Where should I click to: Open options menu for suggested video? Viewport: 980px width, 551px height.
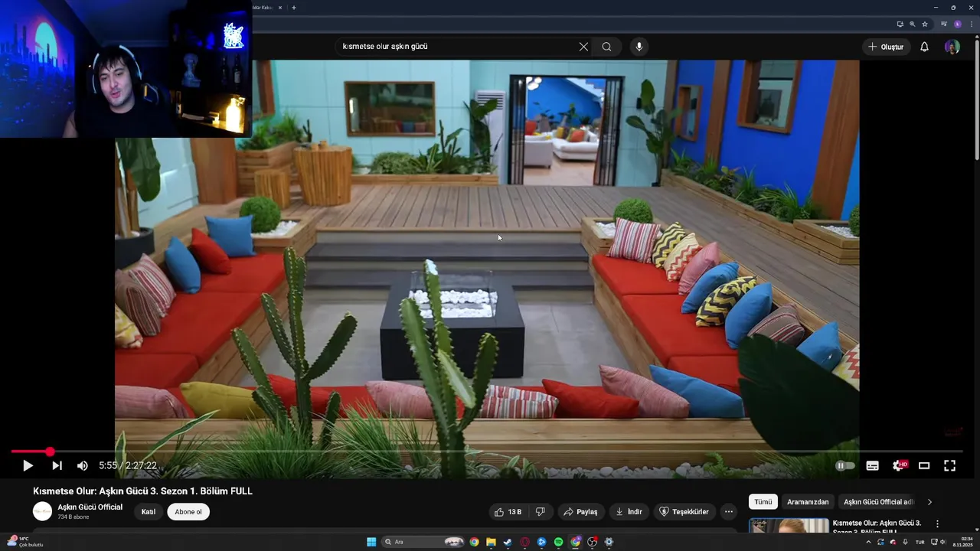[x=937, y=524]
